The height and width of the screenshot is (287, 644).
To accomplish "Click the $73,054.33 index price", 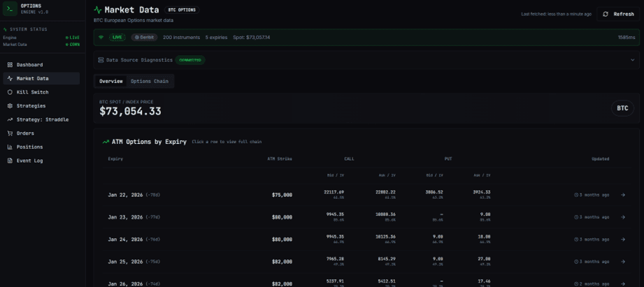I will [x=130, y=111].
